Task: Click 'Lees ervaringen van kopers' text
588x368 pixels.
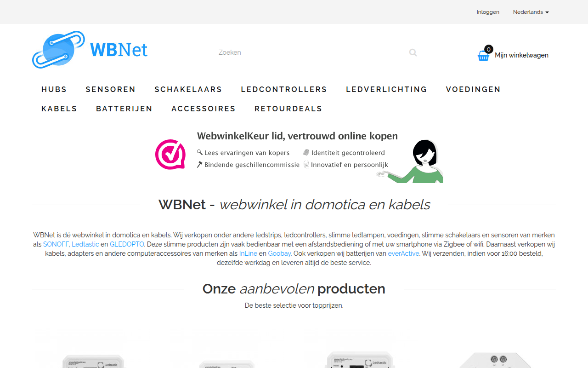Action: pos(247,153)
